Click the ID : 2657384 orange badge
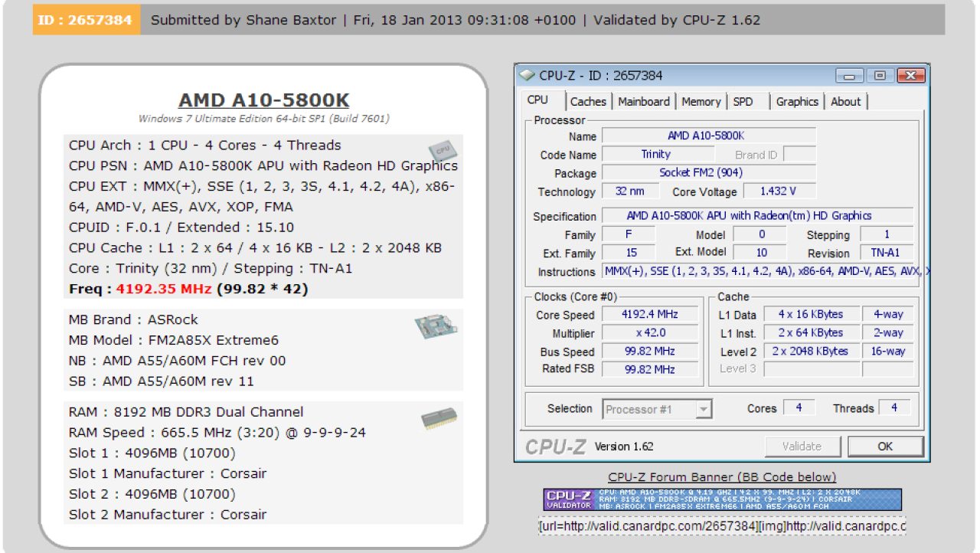The width and height of the screenshot is (980, 553). coord(86,20)
